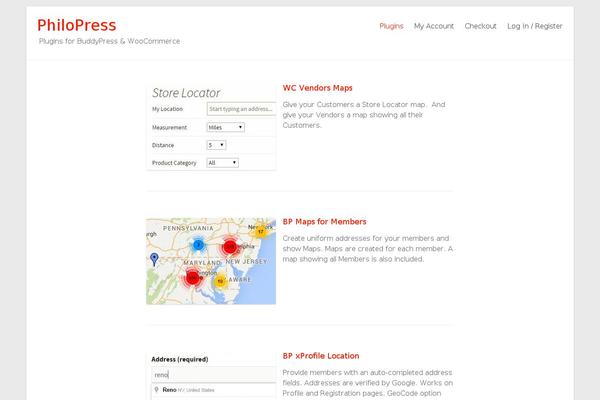The image size is (600, 400).
Task: Click the Measurement label text
Action: [170, 127]
